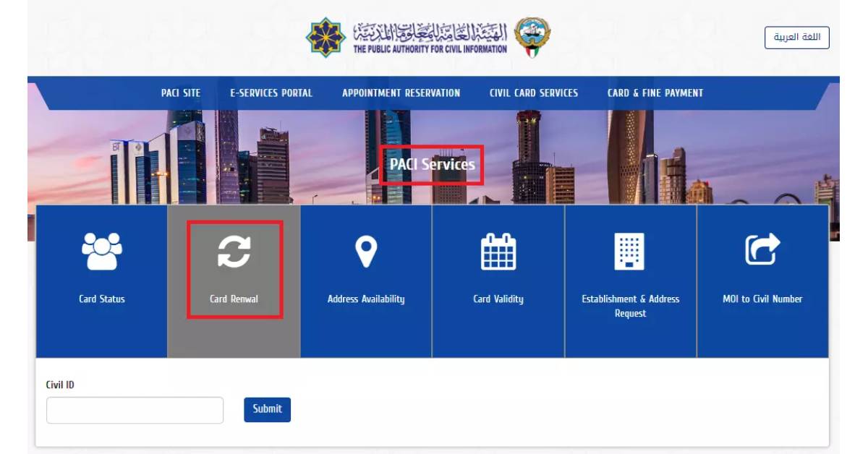868x454 pixels.
Task: Click the Card Status label text
Action: (102, 299)
